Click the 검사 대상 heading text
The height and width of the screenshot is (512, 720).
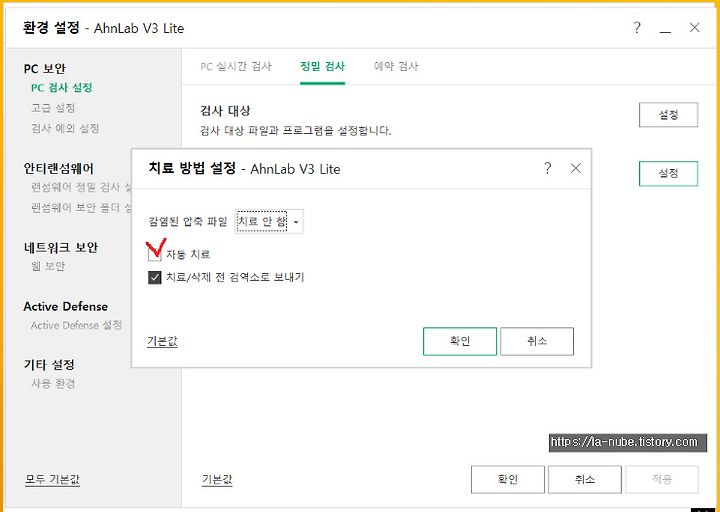point(225,111)
